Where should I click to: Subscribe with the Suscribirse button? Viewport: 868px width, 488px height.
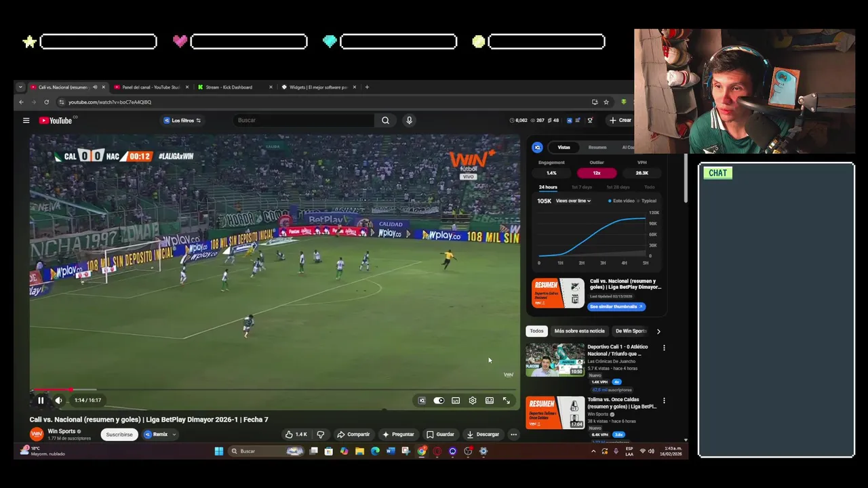click(x=119, y=434)
